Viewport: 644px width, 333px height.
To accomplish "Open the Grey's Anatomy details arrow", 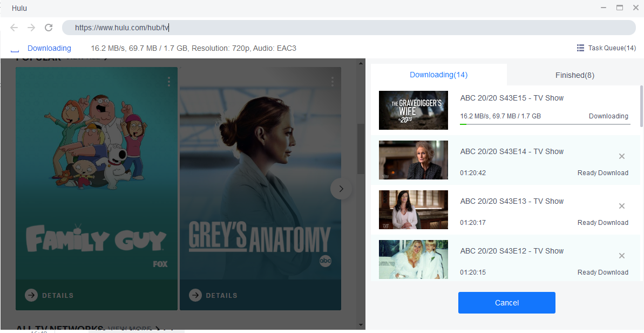I will (195, 295).
